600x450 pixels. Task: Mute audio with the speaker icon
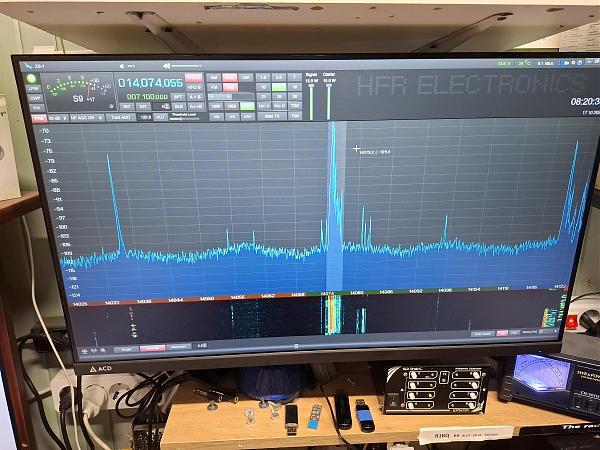click(x=123, y=65)
